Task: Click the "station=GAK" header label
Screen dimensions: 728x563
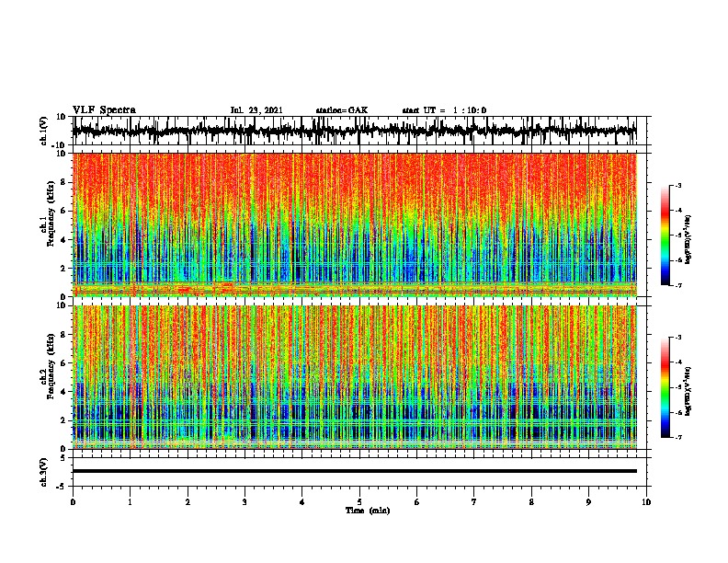Action: (x=342, y=110)
